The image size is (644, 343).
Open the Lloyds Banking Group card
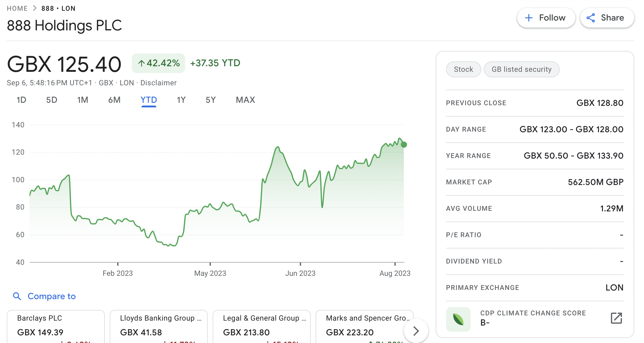tap(159, 326)
